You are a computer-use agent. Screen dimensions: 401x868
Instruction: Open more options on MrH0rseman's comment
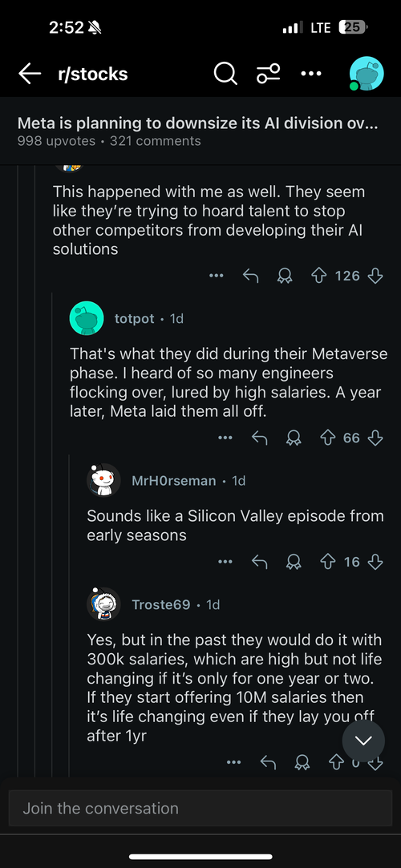[x=225, y=562]
